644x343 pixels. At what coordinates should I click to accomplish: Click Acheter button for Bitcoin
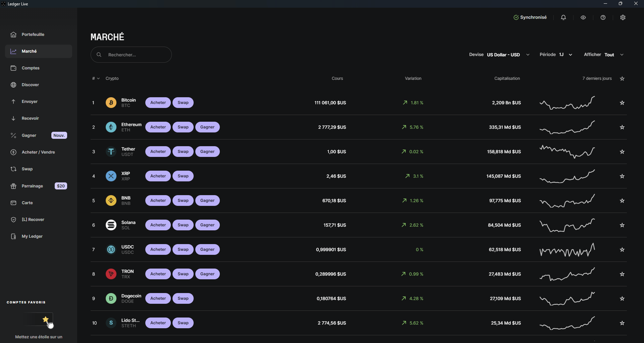[x=158, y=103]
